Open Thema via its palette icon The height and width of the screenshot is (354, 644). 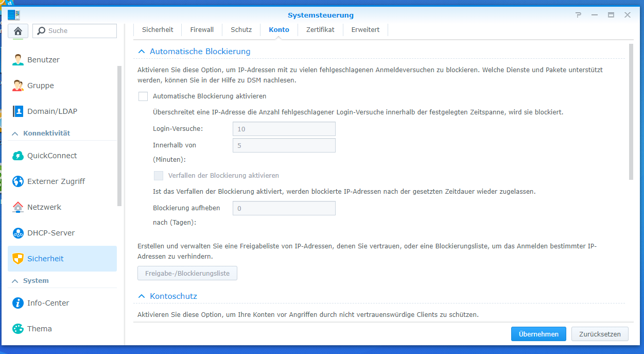pos(18,329)
